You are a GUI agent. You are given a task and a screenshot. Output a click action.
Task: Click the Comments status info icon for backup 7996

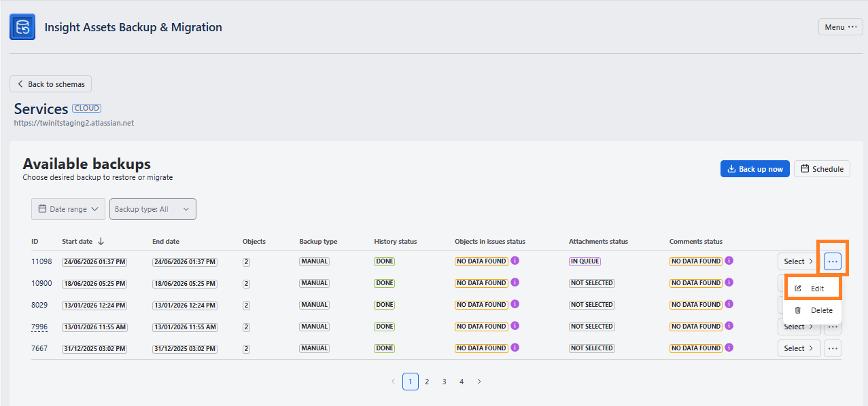(x=729, y=326)
